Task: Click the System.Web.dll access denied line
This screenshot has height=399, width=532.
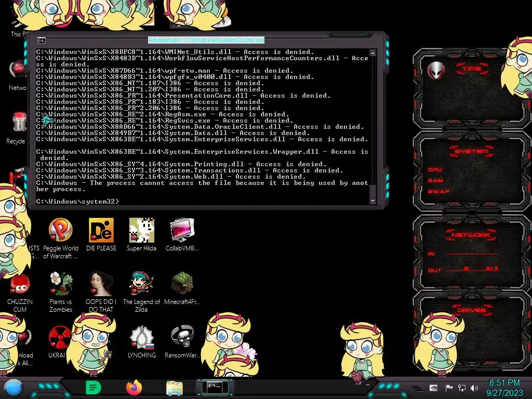Action: pyautogui.click(x=170, y=177)
